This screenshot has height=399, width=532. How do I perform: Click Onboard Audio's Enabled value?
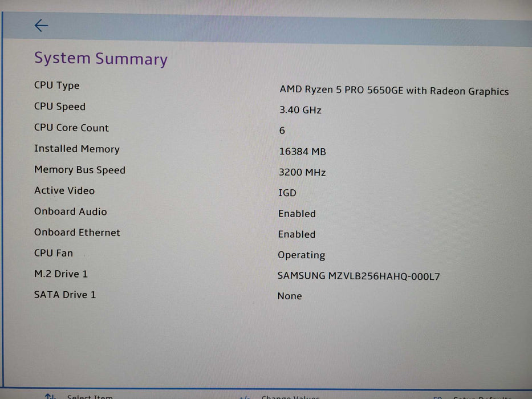pos(297,213)
